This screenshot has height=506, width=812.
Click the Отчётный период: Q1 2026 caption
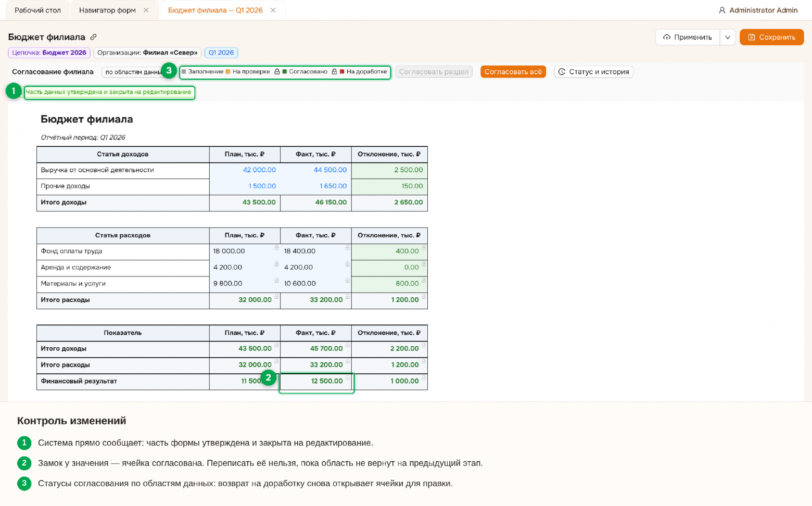tap(83, 137)
